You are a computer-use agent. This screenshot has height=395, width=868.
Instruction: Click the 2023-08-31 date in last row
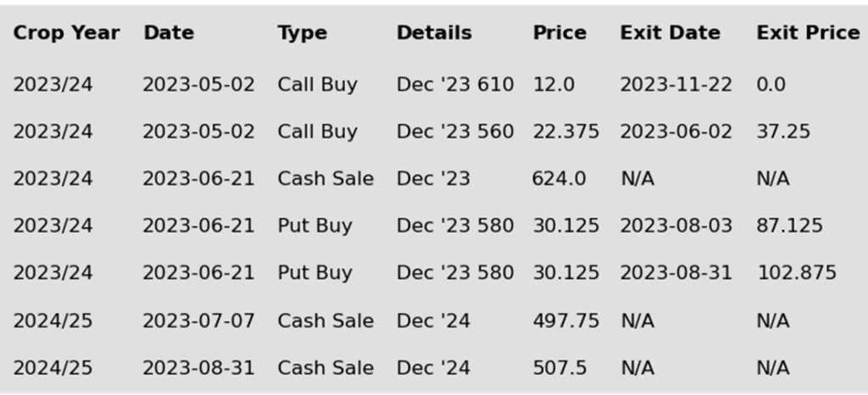point(198,368)
